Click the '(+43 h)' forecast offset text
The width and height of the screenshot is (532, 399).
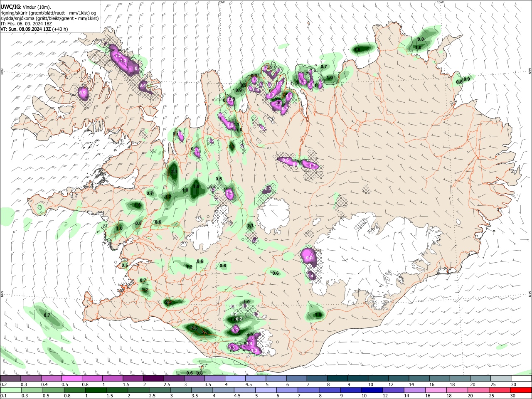pos(61,29)
